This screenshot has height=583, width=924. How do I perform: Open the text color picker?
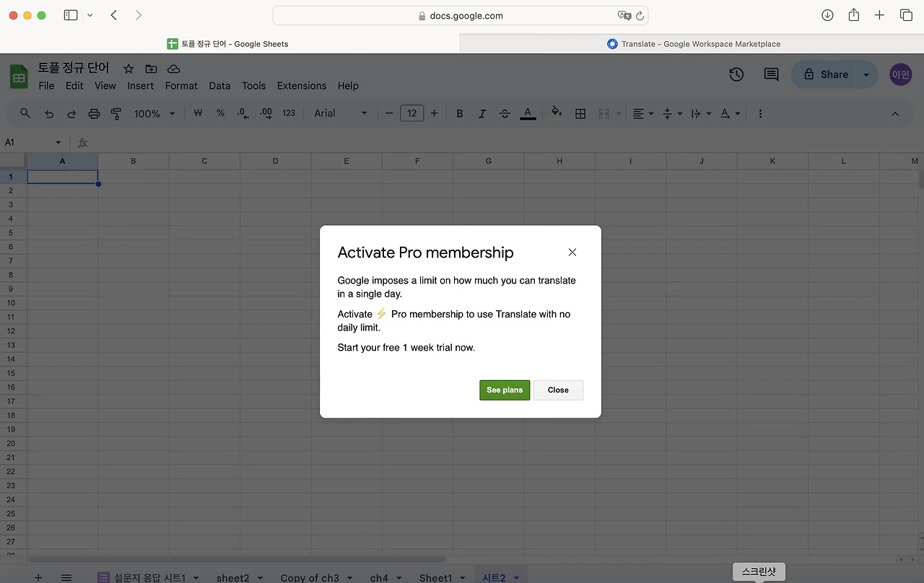[528, 113]
